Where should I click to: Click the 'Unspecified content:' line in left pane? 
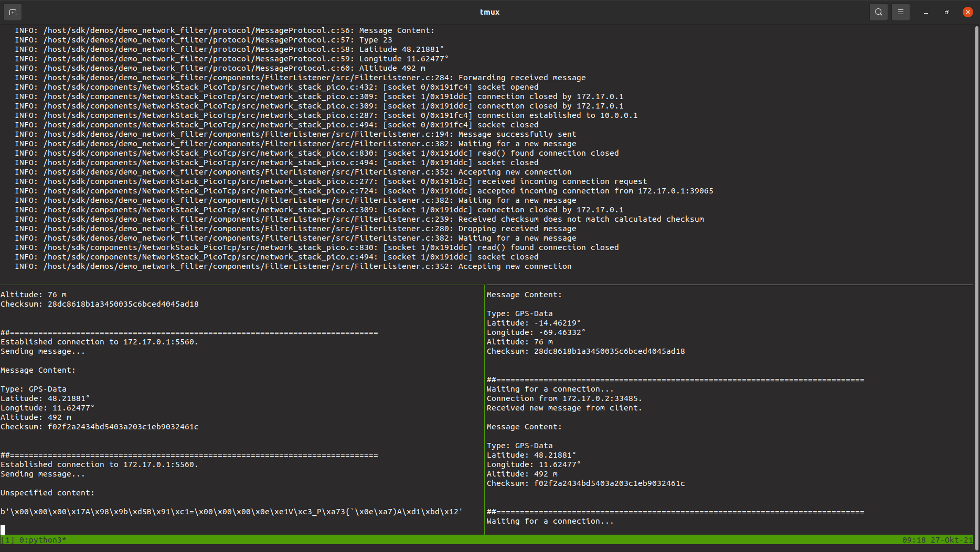[x=48, y=493]
